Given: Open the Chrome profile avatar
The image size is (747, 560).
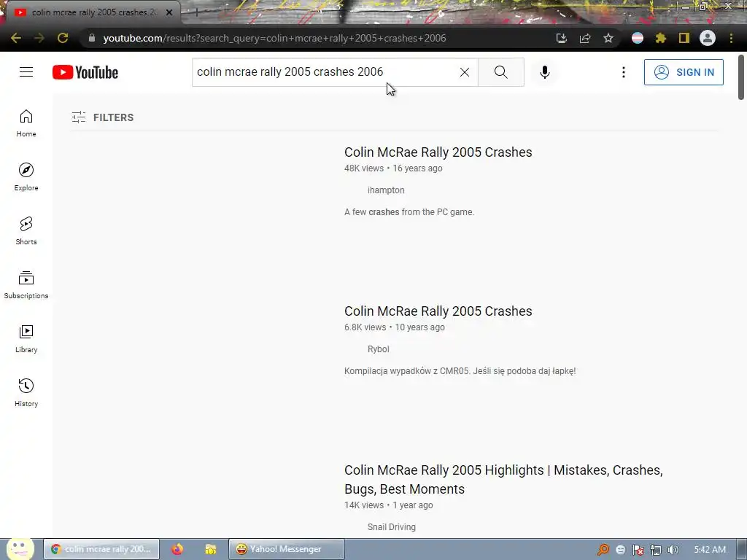Looking at the screenshot, I should (708, 38).
